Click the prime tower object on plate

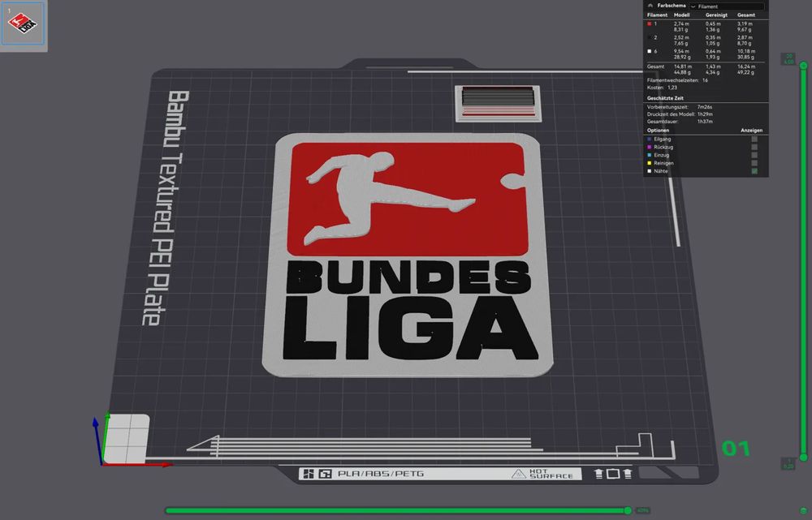coord(499,104)
